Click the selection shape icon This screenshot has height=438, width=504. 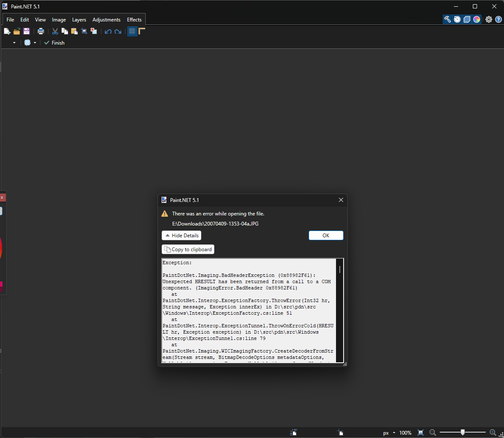pos(27,43)
